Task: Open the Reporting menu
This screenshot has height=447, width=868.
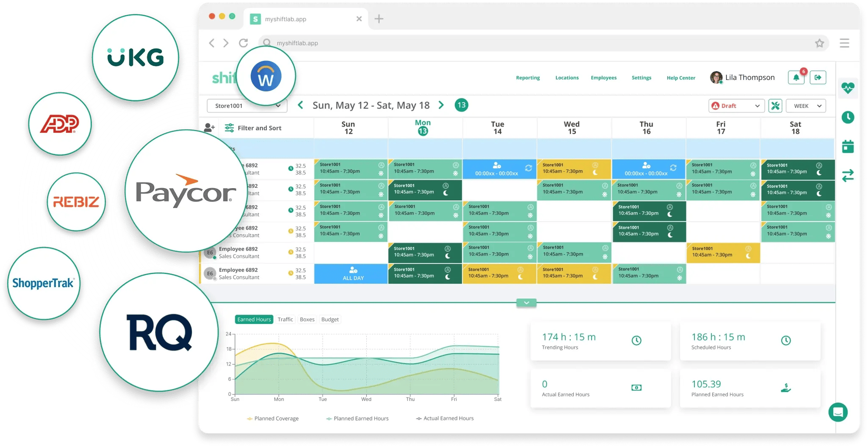Action: 528,78
